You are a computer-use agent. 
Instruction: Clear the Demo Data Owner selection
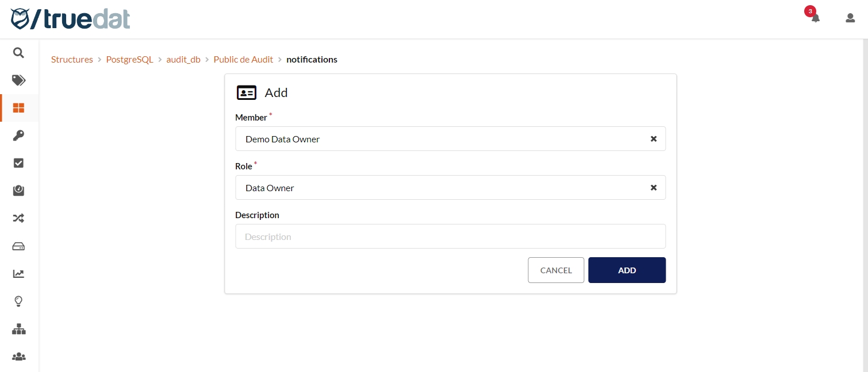[654, 139]
